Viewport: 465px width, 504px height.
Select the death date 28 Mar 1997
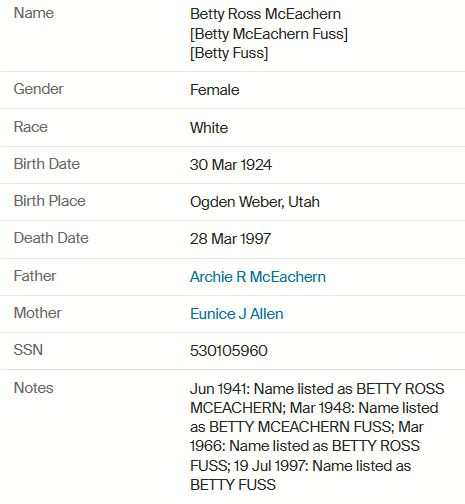click(x=230, y=239)
